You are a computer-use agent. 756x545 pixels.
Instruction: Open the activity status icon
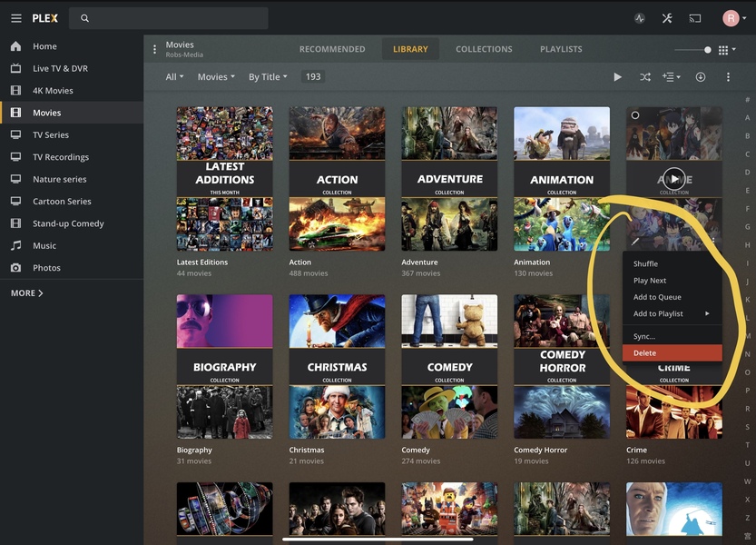pyautogui.click(x=639, y=18)
